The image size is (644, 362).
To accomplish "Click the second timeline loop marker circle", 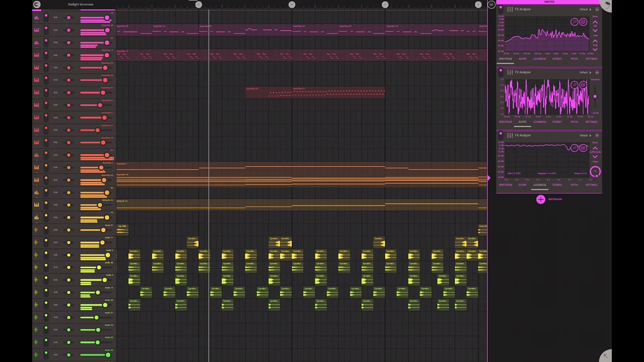I will 292,5.
